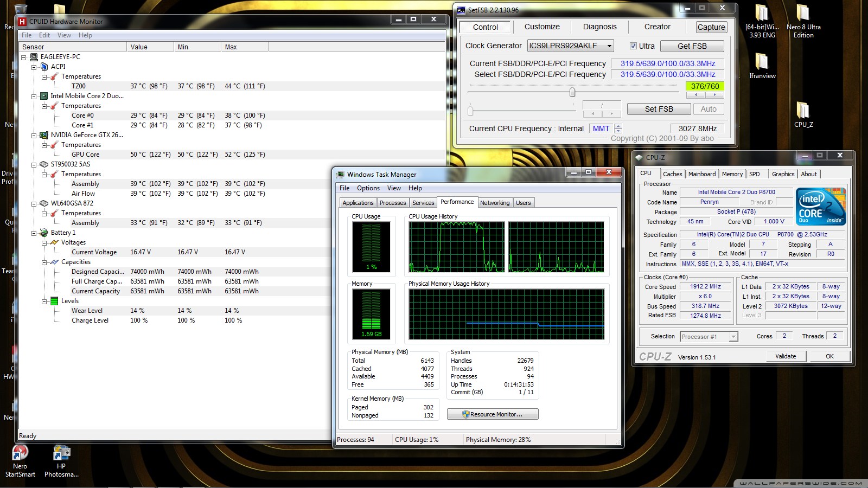Open the SPD tab in CPU-Z
Viewport: 868px width, 488px height.
coord(755,174)
